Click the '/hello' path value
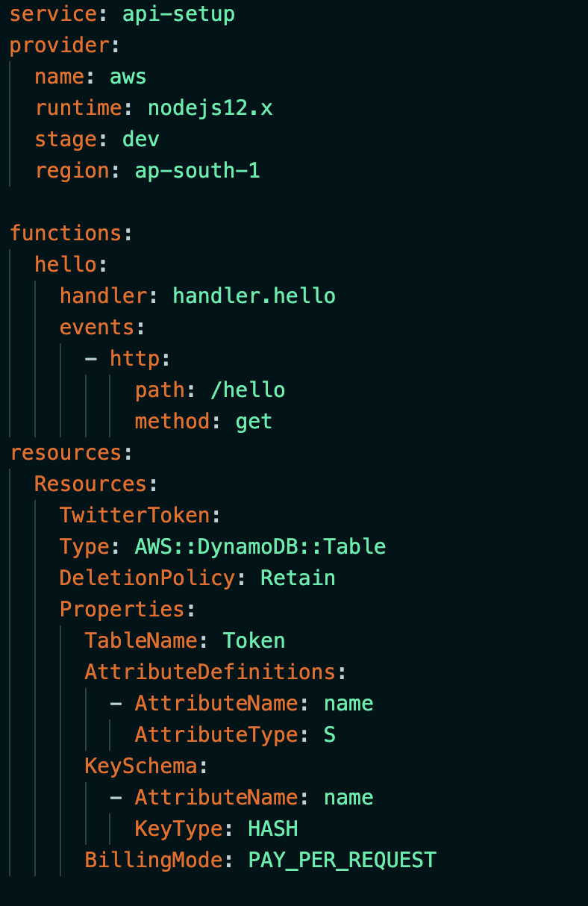This screenshot has height=906, width=588. coord(248,390)
